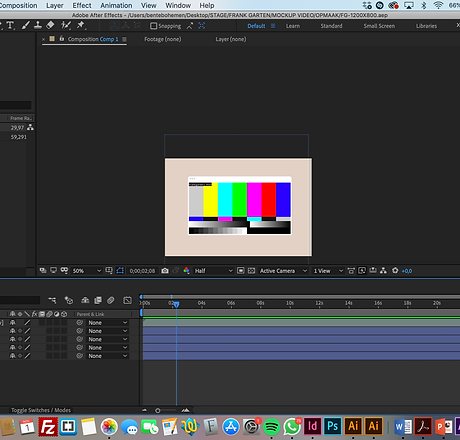
Task: Select the Clone Stamp tool
Action: 38,25
